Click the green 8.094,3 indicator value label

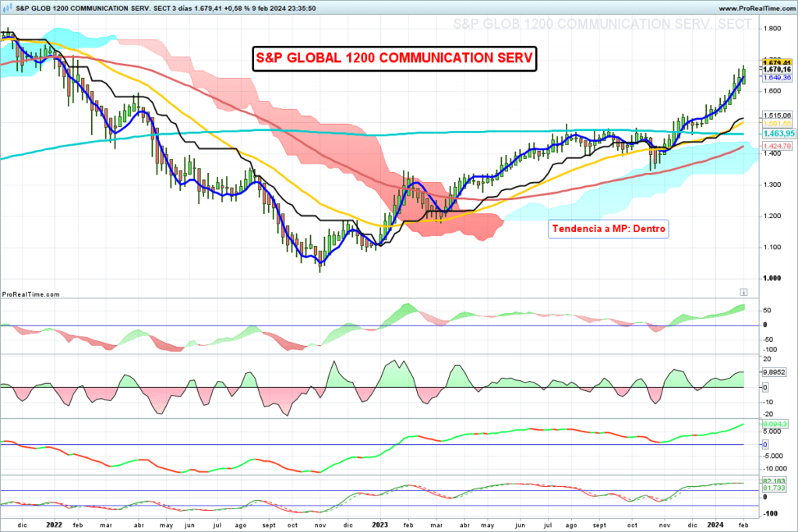click(x=775, y=425)
